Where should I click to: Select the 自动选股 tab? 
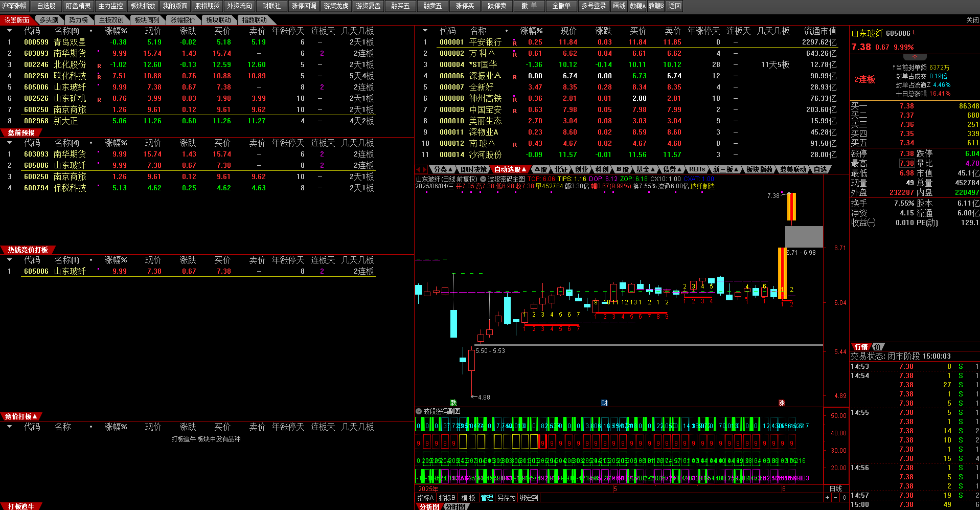click(510, 169)
